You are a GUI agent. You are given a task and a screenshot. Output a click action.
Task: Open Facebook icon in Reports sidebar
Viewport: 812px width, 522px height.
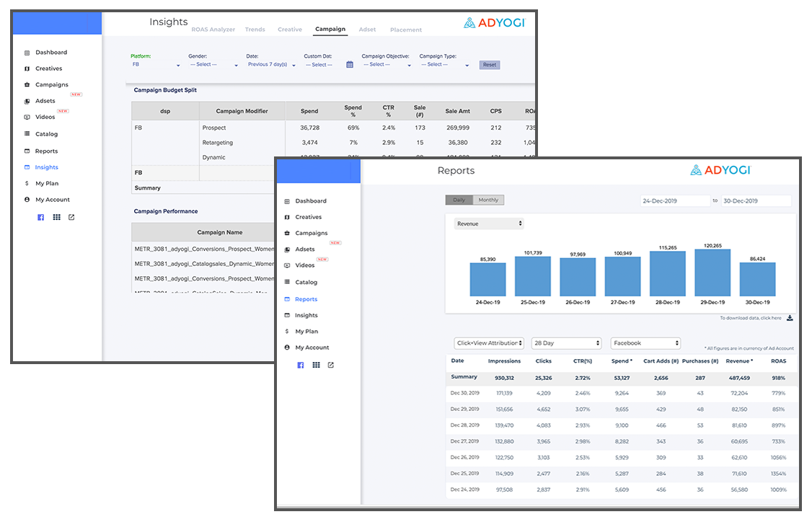pyautogui.click(x=301, y=366)
